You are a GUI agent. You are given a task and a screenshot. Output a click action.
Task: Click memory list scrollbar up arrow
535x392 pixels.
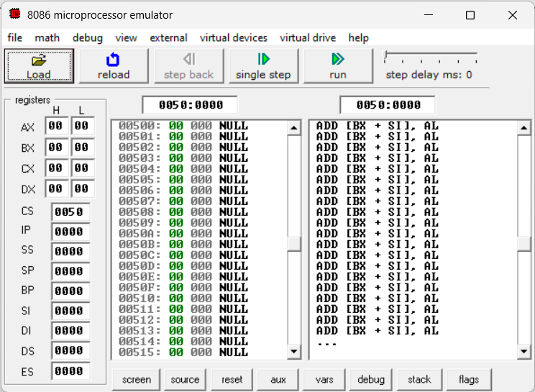point(294,128)
